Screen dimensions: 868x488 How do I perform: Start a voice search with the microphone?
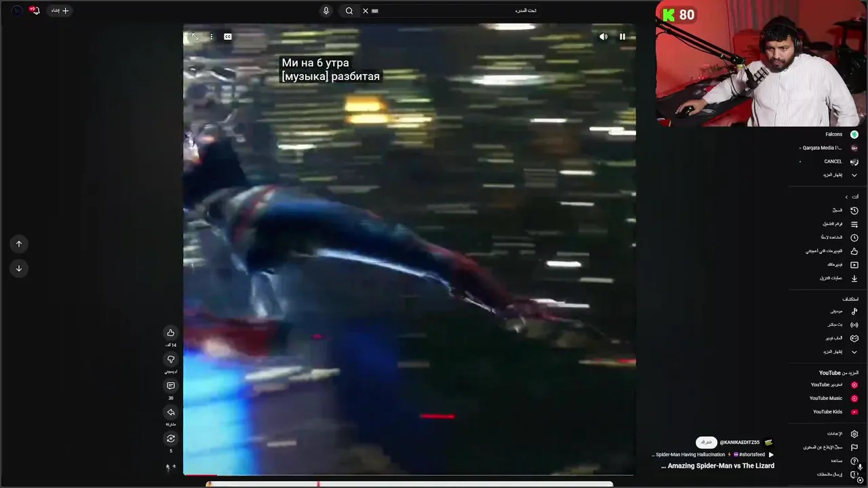326,11
